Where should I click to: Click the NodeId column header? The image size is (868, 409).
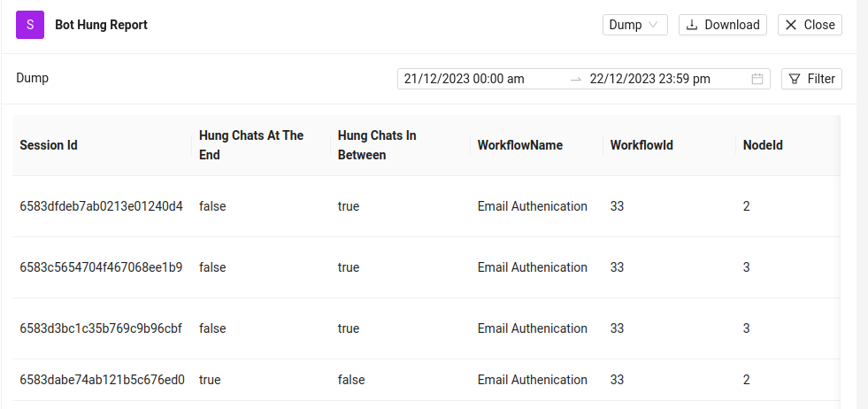(763, 145)
